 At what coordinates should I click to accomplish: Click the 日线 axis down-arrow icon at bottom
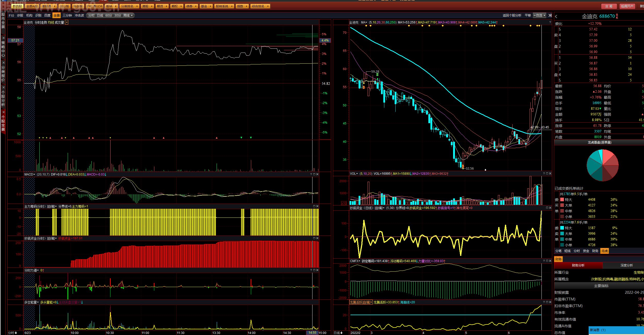click(342, 333)
